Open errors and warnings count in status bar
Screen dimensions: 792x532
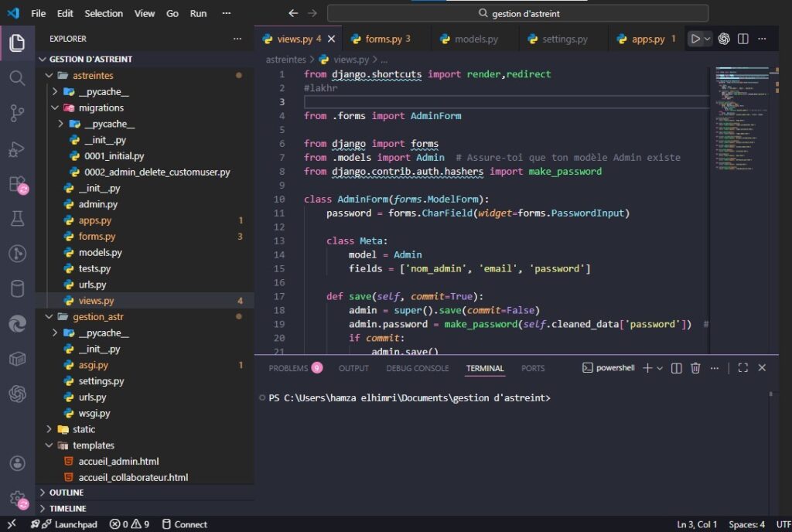click(x=129, y=524)
